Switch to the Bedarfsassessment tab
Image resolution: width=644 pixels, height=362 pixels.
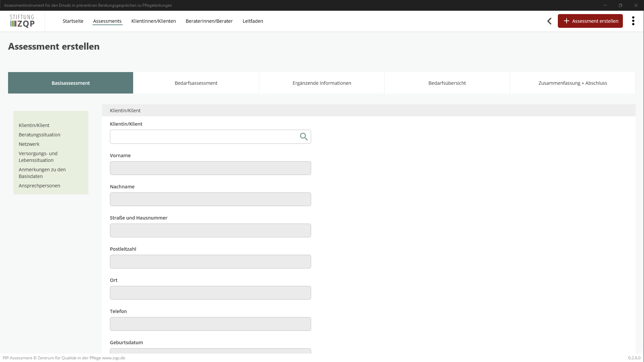click(x=196, y=83)
